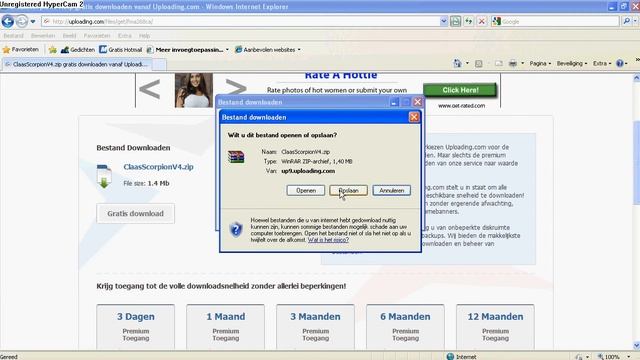Select the 1 Maand premium plan
640x360 pixels.
225,327
